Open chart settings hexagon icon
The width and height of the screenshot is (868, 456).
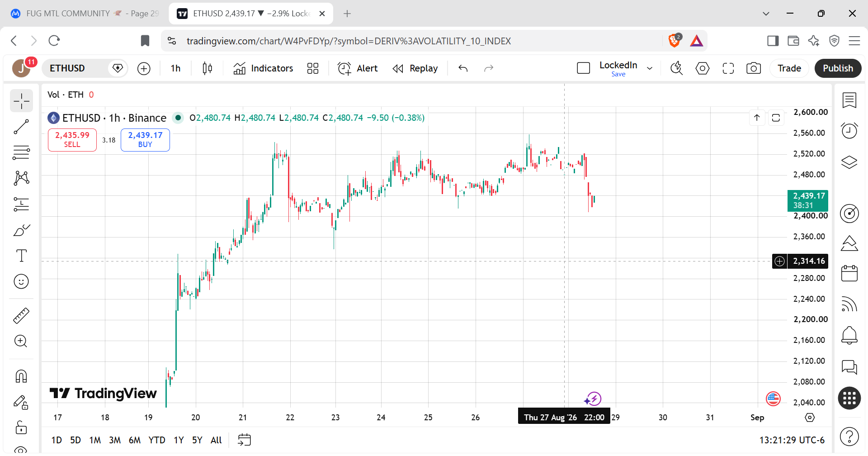point(702,68)
